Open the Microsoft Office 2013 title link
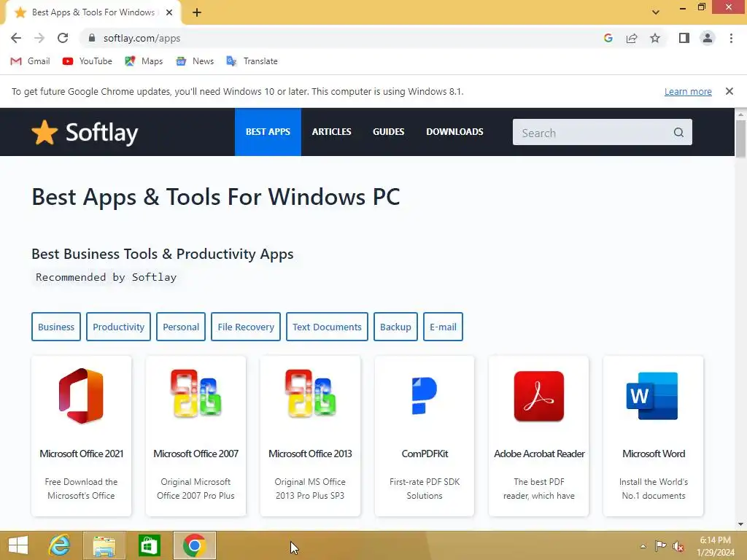This screenshot has width=747, height=560. 310,454
